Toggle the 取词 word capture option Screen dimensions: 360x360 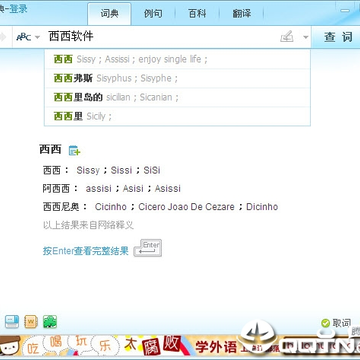(x=336, y=323)
